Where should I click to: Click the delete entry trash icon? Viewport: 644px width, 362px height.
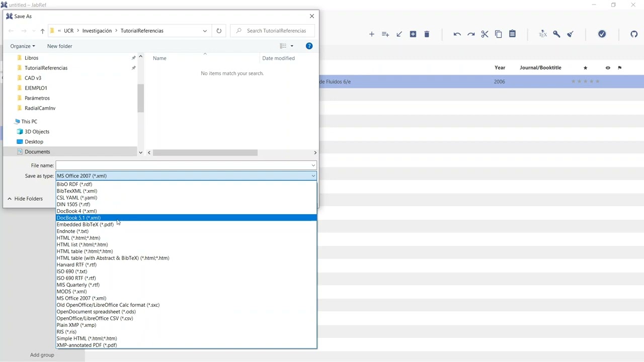click(x=427, y=34)
